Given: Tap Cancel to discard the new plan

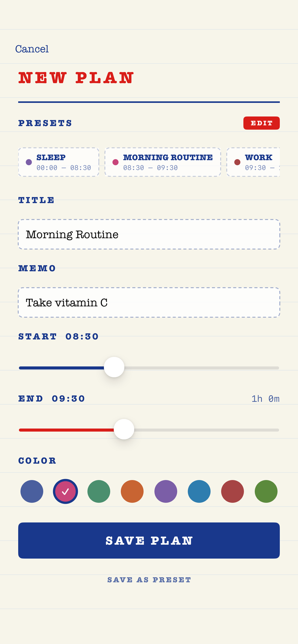Looking at the screenshot, I should pos(32,49).
